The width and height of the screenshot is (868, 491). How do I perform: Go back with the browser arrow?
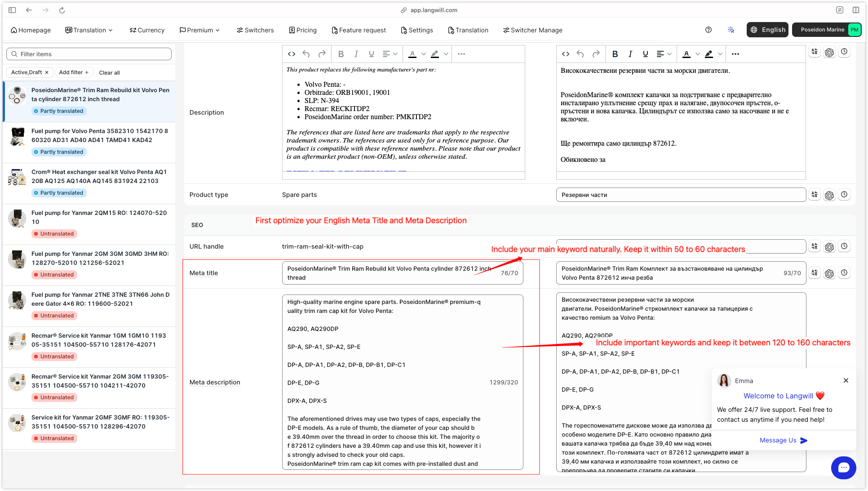(29, 10)
